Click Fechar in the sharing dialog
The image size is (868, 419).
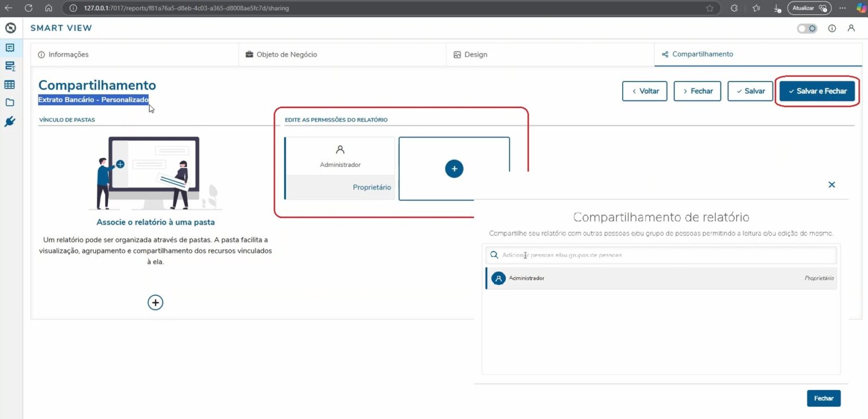click(x=823, y=398)
